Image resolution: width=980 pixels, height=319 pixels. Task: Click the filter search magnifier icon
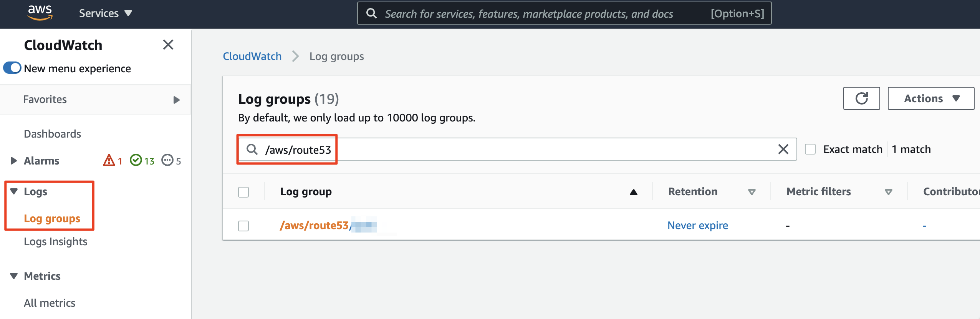tap(252, 149)
